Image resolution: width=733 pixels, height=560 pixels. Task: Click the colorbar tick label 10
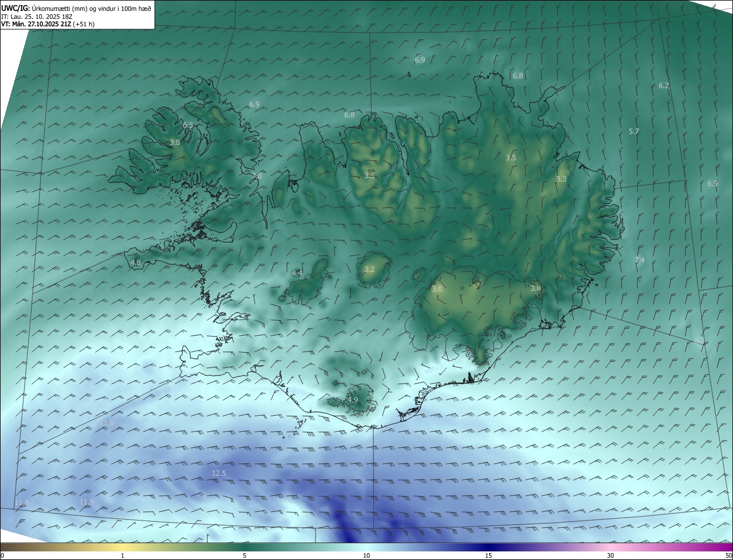pos(366,555)
